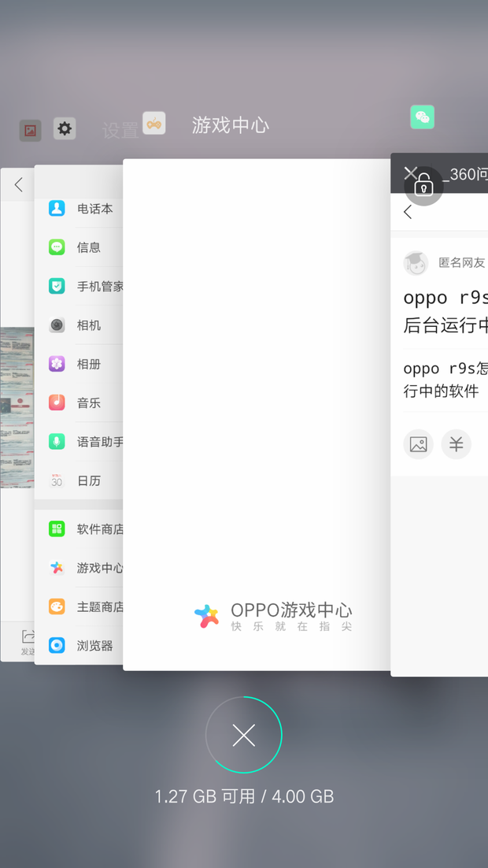488x868 pixels.
Task: Open 手机管家 phone manager entry
Action: click(x=79, y=286)
